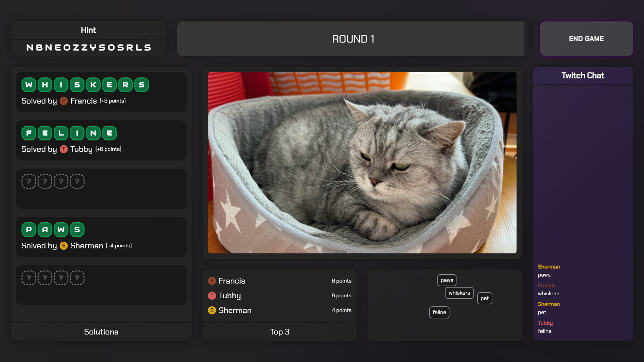
Task: Click the P letter tile in PAWS
Action: 29,230
